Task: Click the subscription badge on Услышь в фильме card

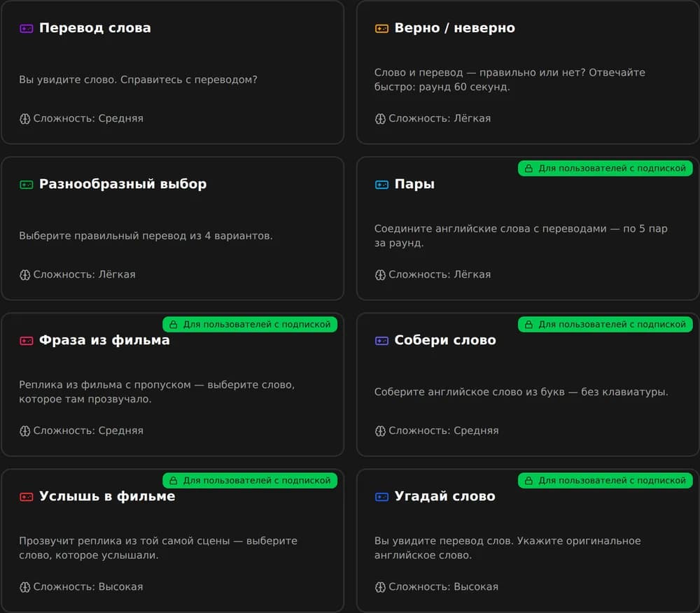Action: click(250, 481)
